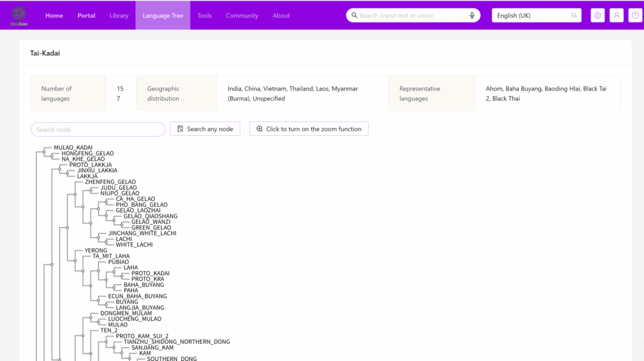Image resolution: width=644 pixels, height=361 pixels.
Task: Switch to the Tools menu
Action: click(x=204, y=16)
